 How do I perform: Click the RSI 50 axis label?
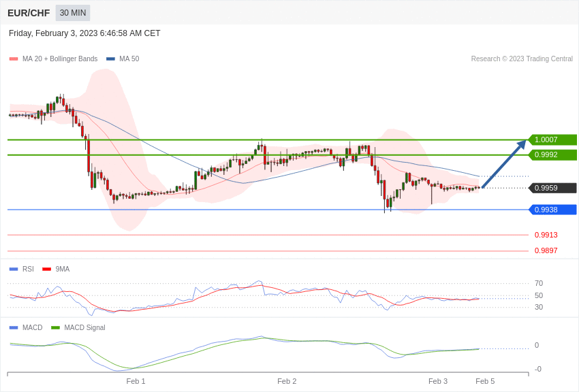(539, 296)
